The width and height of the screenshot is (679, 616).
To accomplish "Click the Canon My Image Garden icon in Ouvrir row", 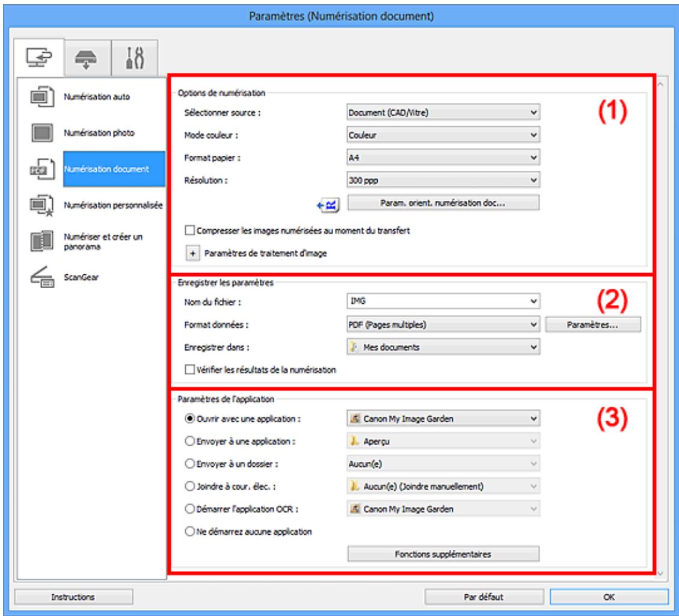I will click(x=355, y=419).
